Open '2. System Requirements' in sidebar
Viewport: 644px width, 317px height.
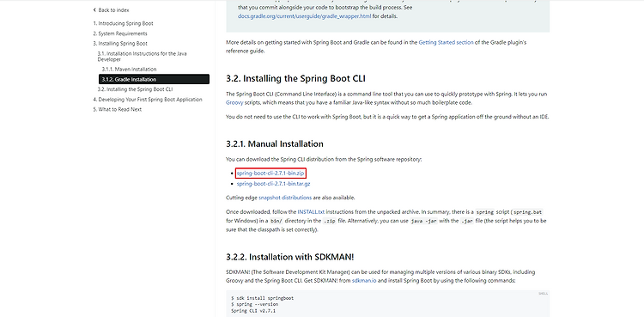120,34
